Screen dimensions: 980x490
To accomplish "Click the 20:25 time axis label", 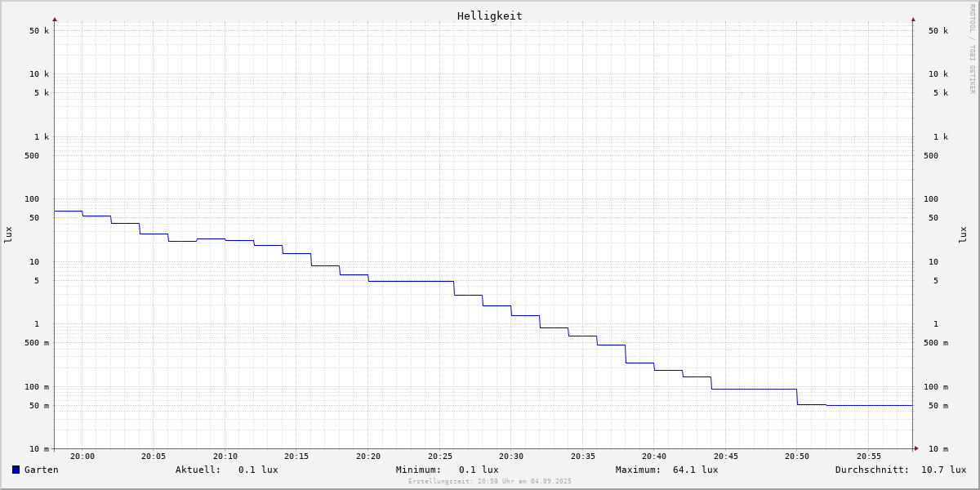I will point(439,457).
